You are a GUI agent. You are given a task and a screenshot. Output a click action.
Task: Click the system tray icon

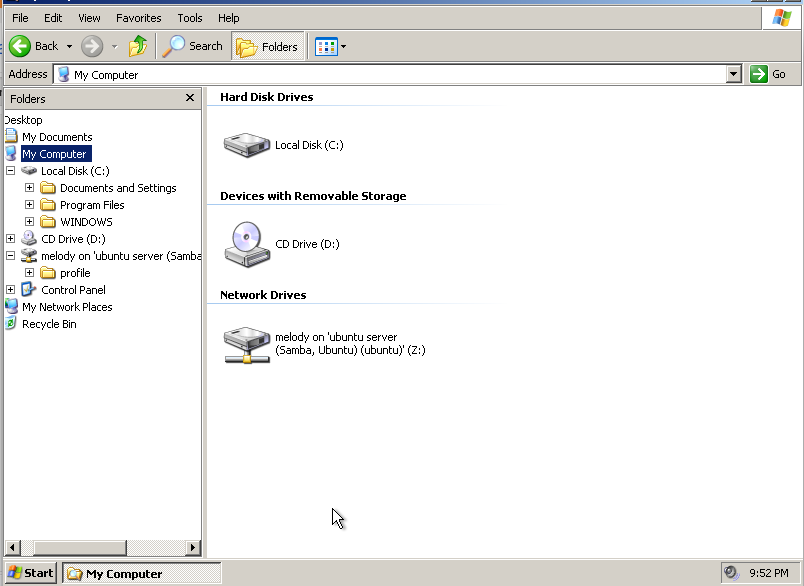(731, 573)
